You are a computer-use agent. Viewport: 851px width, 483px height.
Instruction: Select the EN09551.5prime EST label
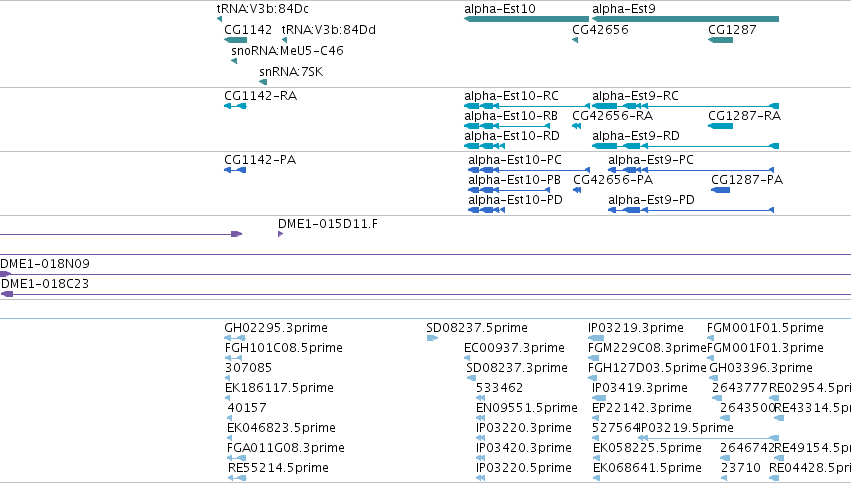pyautogui.click(x=527, y=408)
